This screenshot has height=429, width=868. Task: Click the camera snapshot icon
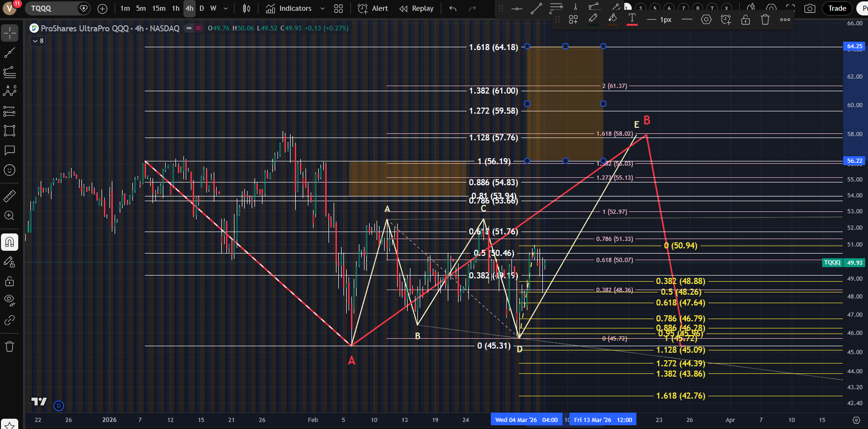pos(810,8)
